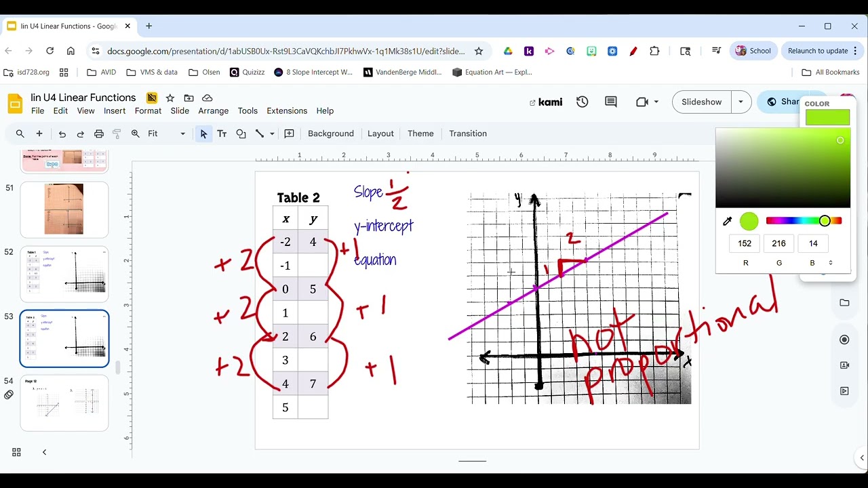Screen dimensions: 868x488
Task: Reload the browser page
Action: 50,51
